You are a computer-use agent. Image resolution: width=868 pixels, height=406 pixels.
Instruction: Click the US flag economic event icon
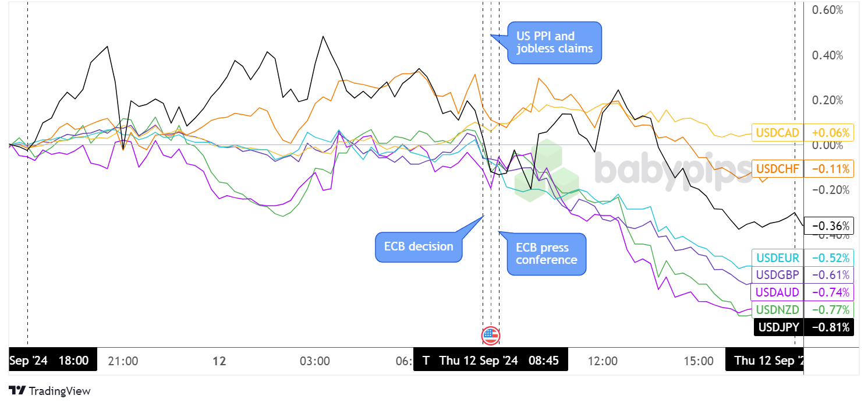click(491, 335)
